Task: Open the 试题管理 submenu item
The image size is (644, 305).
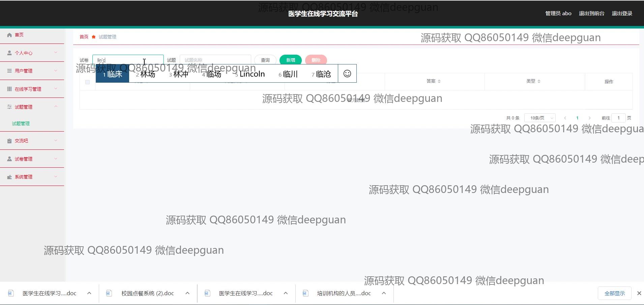Action: point(21,123)
